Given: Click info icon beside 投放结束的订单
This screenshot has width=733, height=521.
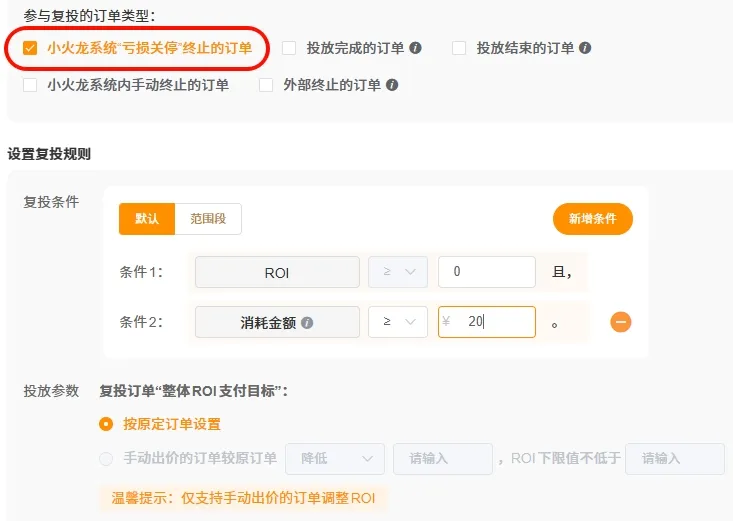Looking at the screenshot, I should [x=585, y=48].
